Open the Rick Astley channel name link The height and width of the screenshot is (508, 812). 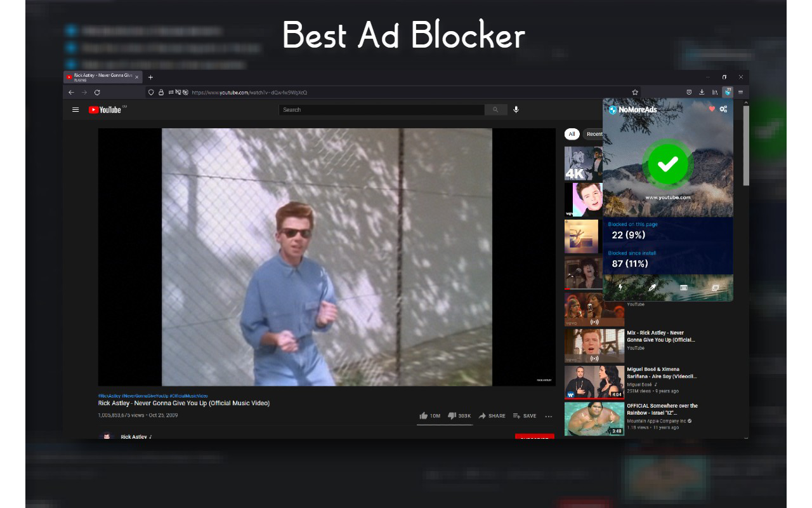(x=134, y=437)
